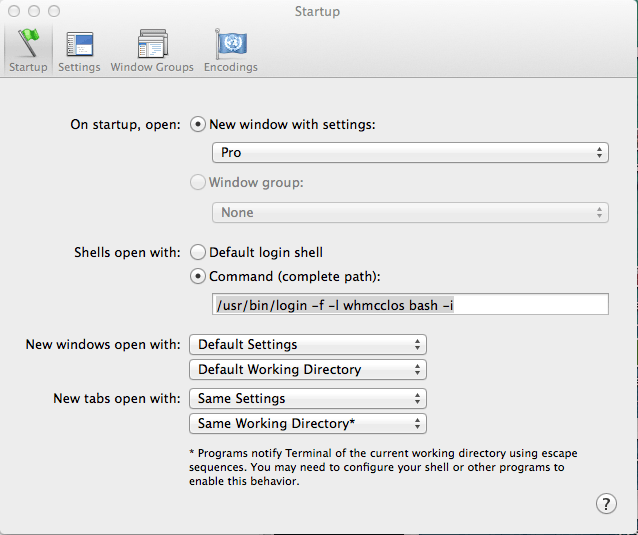Expand the Same Settings dropdown

coord(308,399)
